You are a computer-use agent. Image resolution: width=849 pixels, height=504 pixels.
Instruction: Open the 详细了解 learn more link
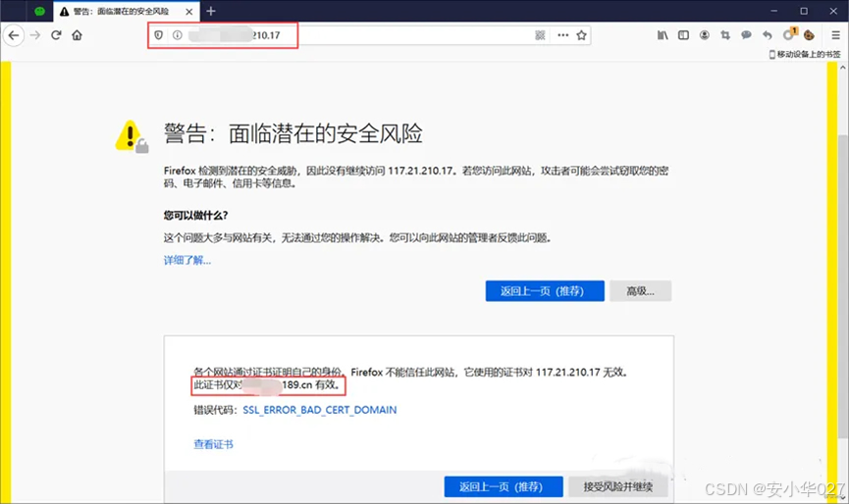pos(187,260)
